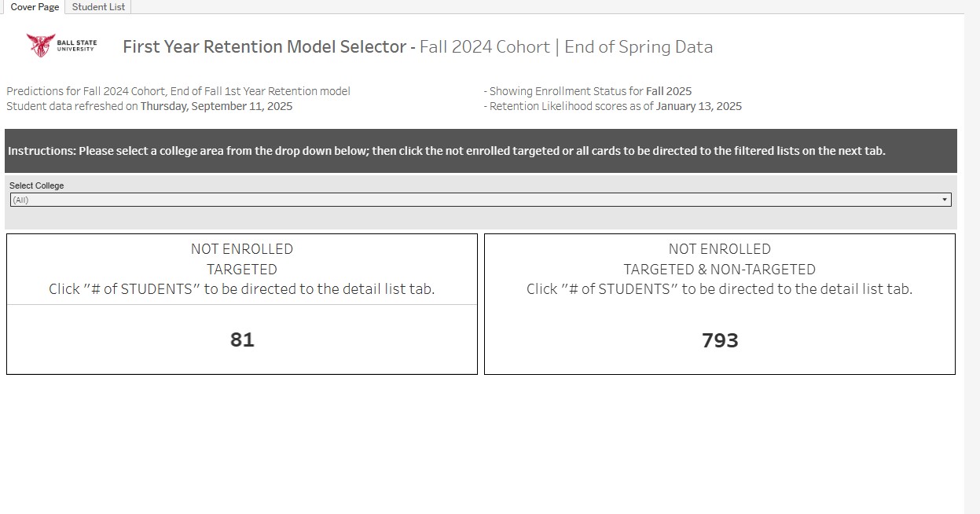This screenshot has height=514, width=980.
Task: Click the Retention Likelihood scores date text
Action: 615,106
